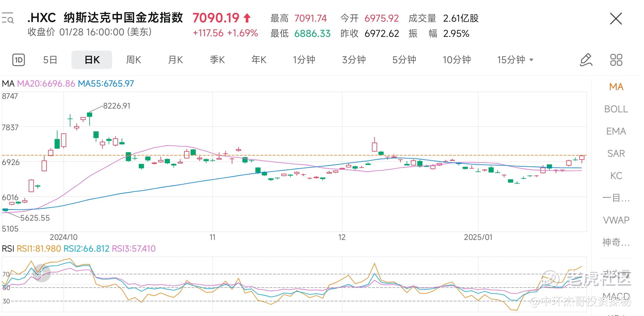Screen dimensions: 644x316
Task: Select the 日K daily candlestick tab
Action: (x=92, y=60)
